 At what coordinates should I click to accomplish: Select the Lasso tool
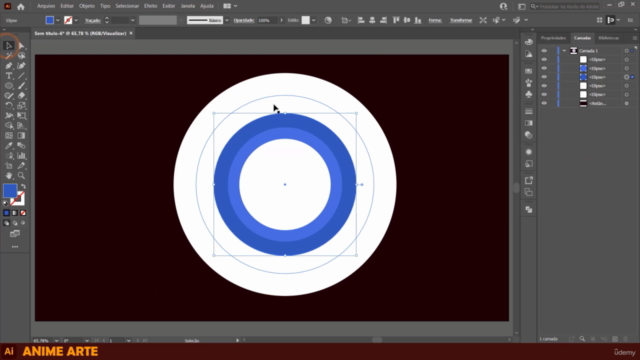21,56
